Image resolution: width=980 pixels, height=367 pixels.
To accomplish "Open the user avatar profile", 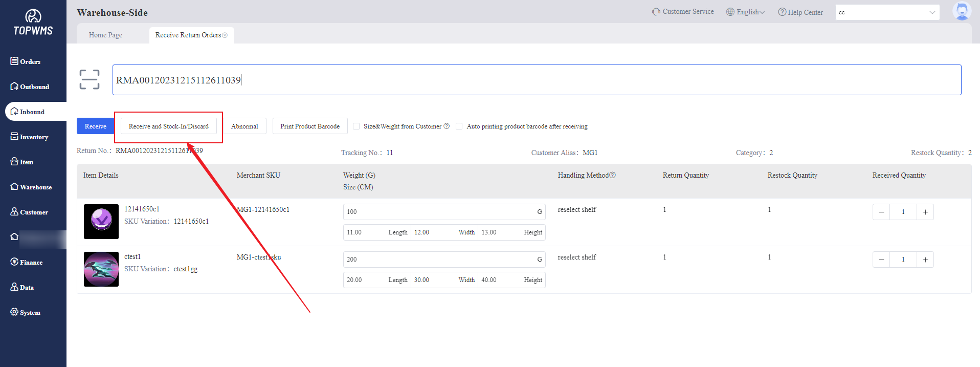I will coord(962,11).
